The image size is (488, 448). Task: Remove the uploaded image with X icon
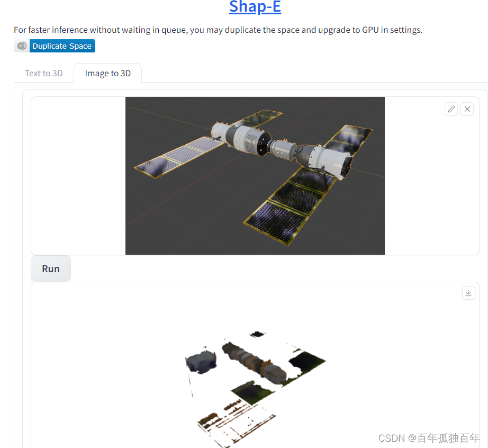pos(467,109)
